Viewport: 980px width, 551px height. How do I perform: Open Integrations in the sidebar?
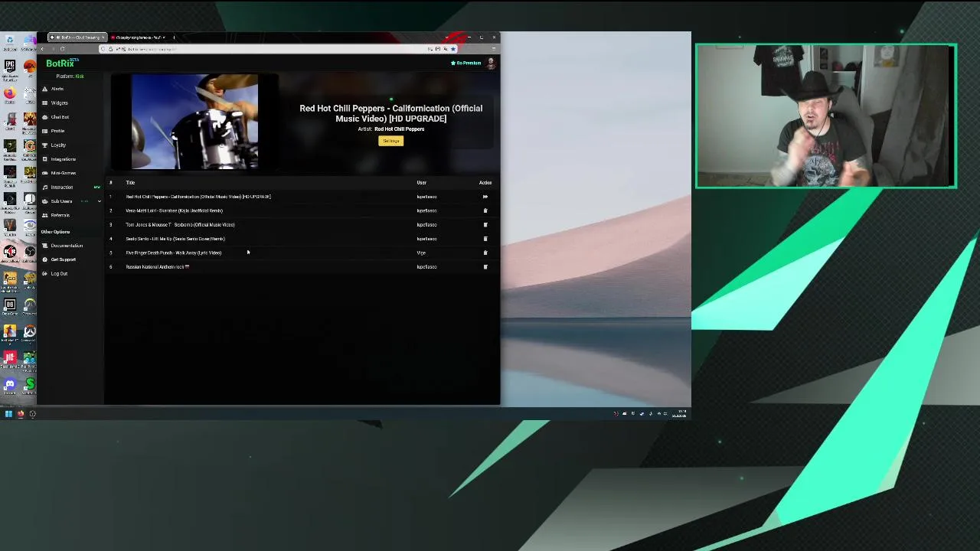click(59, 159)
